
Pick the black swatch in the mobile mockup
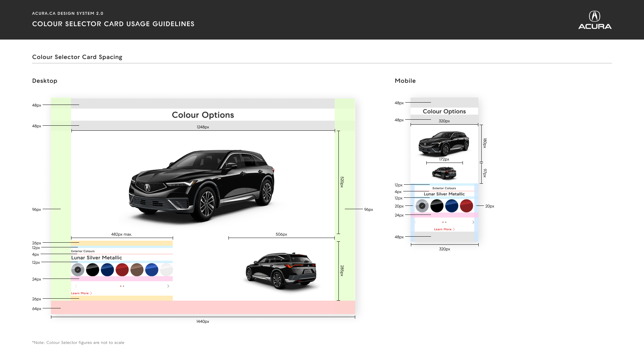[x=437, y=206]
